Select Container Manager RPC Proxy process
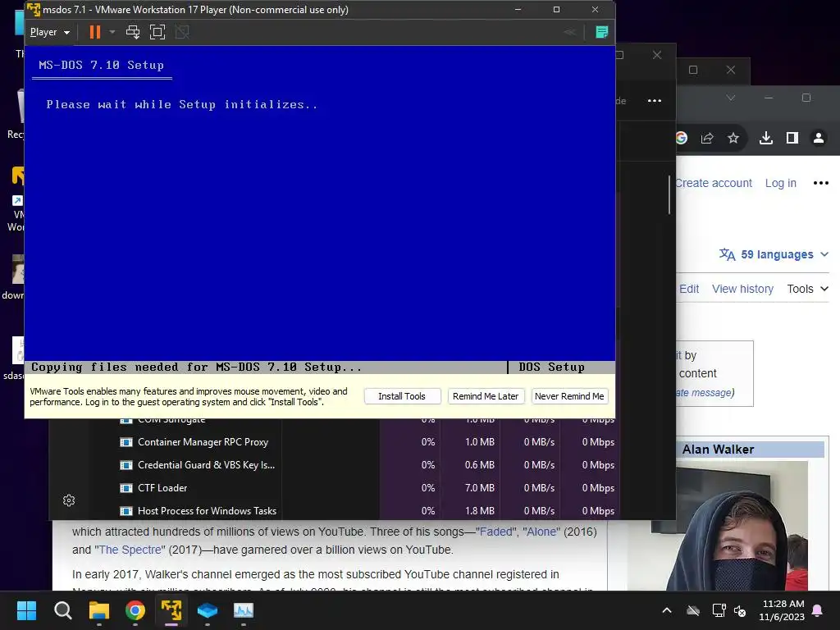Image resolution: width=840 pixels, height=630 pixels. (369, 442)
